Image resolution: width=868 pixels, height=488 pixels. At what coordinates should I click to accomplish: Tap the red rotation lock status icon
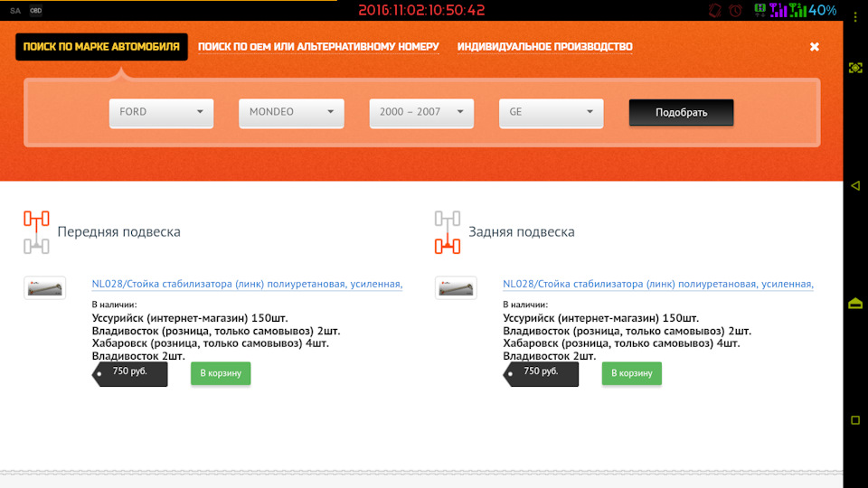[x=715, y=10]
